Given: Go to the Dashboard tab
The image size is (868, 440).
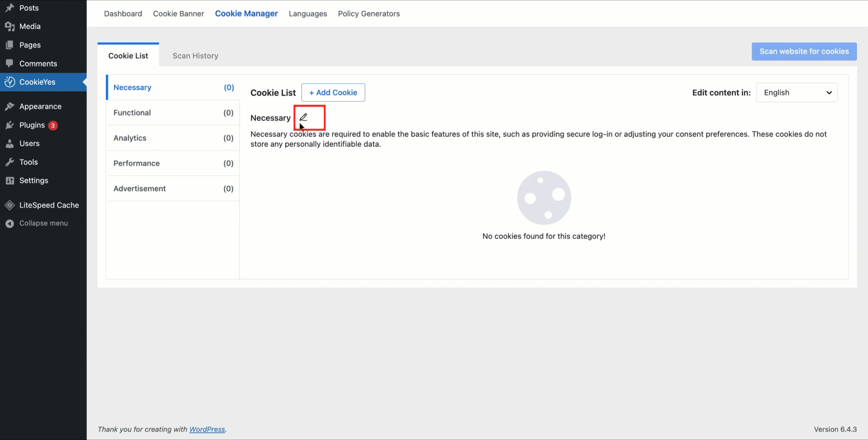Looking at the screenshot, I should pyautogui.click(x=123, y=14).
